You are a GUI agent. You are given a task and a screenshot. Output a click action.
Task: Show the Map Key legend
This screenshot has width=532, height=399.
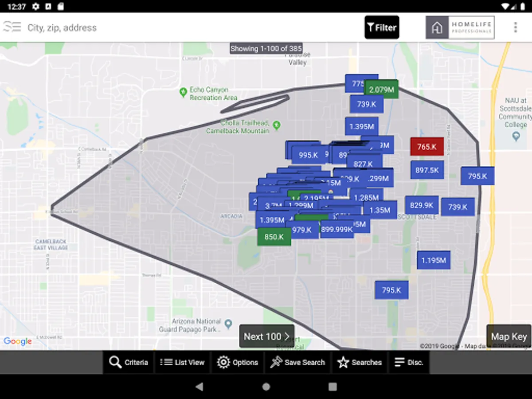tap(509, 336)
